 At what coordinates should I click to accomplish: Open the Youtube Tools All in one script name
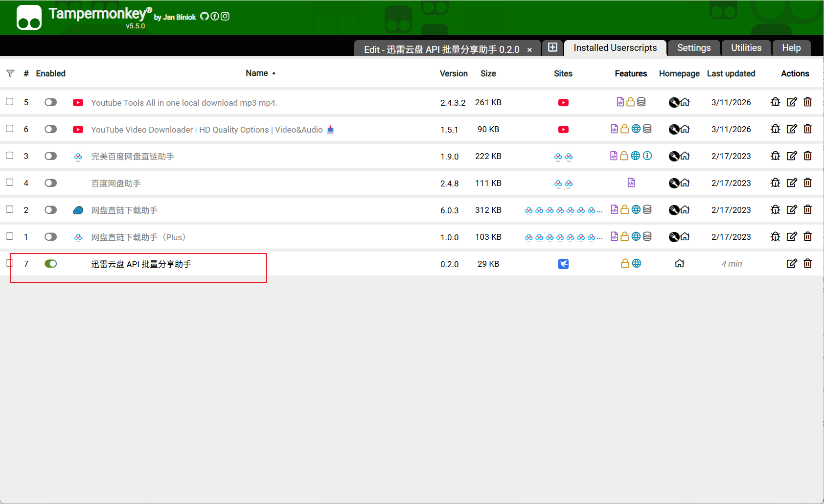tap(184, 103)
